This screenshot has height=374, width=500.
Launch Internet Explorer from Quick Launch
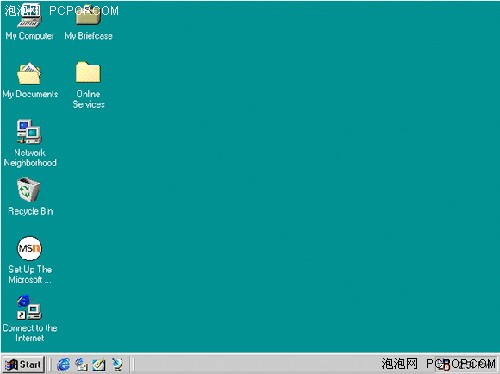click(63, 364)
